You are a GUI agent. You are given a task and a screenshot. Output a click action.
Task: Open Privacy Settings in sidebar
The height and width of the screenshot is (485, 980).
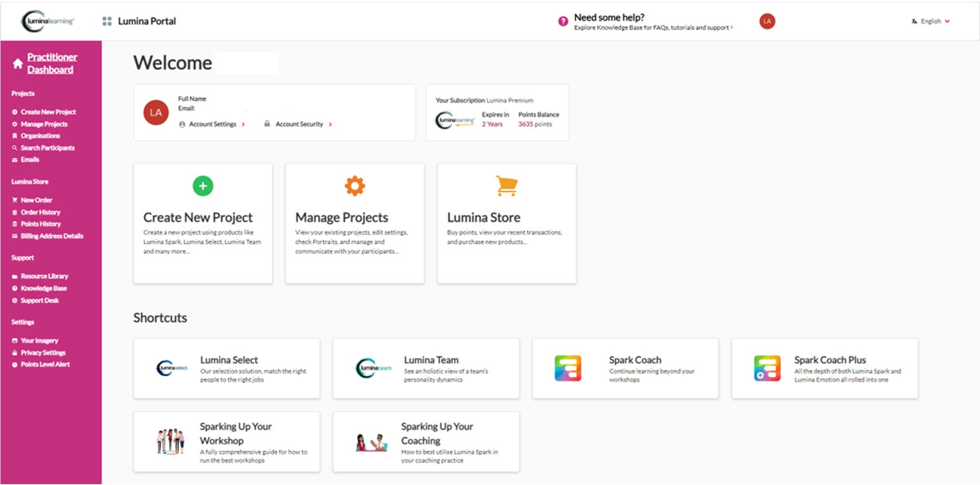pos(43,353)
